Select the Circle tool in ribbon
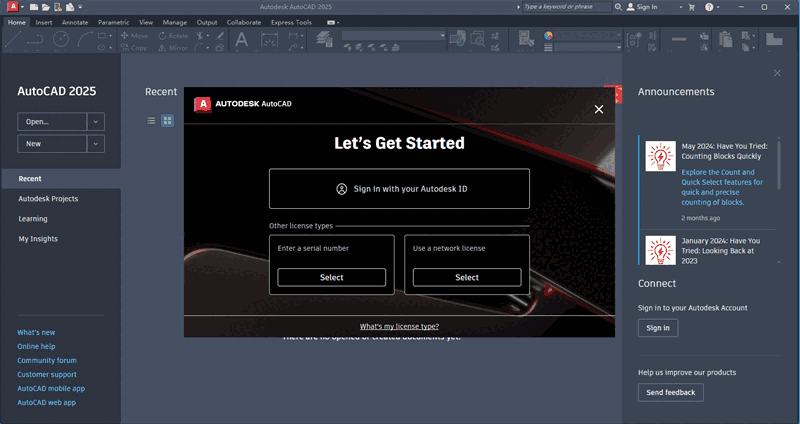The width and height of the screenshot is (800, 424). (61, 40)
